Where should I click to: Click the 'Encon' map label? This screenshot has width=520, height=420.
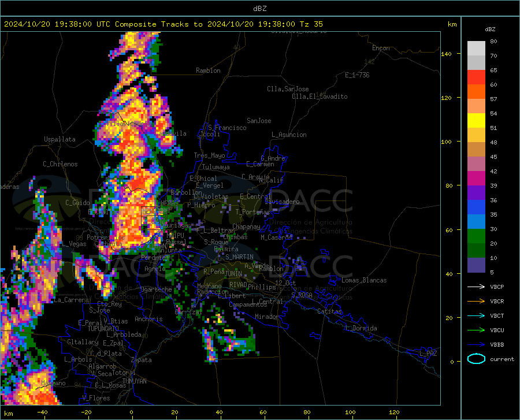click(x=381, y=48)
